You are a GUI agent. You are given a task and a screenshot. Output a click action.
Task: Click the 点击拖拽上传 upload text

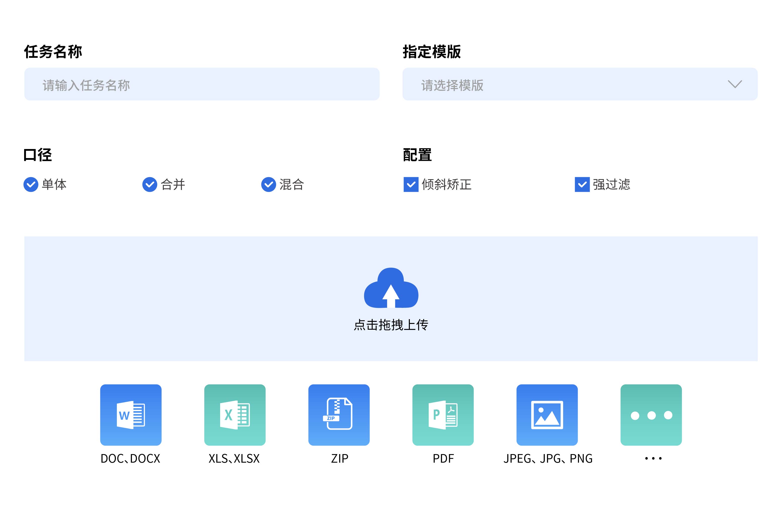pos(391,325)
